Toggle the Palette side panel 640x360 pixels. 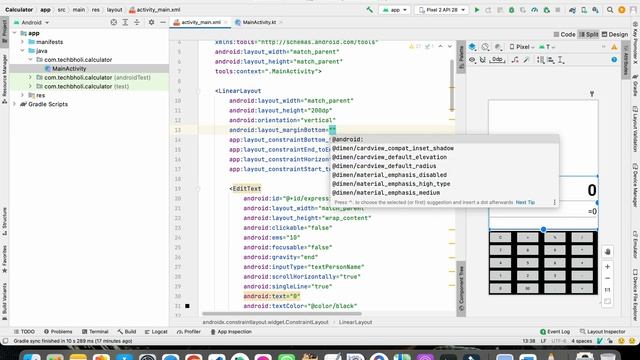coord(461,57)
